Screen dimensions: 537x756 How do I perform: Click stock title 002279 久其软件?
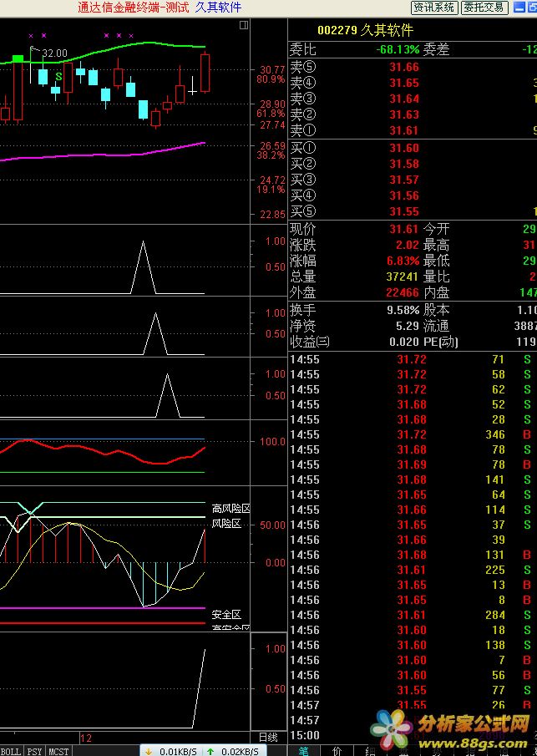[366, 30]
